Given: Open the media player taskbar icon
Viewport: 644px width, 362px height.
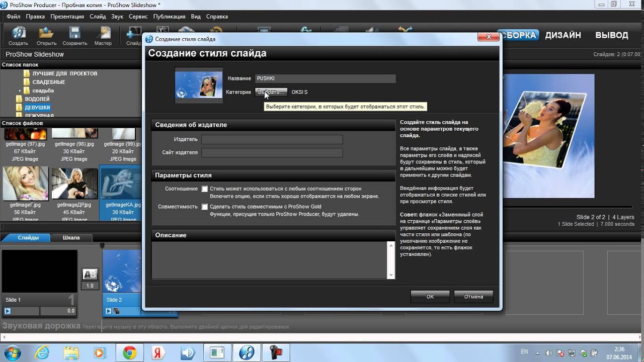Looking at the screenshot, I should [x=100, y=352].
